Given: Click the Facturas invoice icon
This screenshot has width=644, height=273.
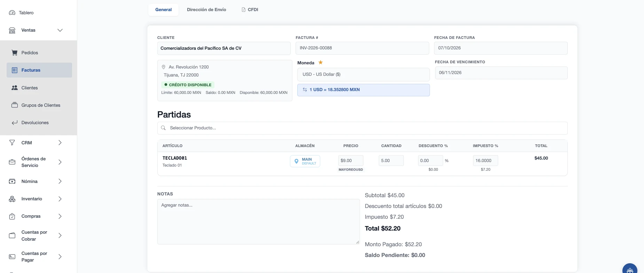Looking at the screenshot, I should pos(15,70).
